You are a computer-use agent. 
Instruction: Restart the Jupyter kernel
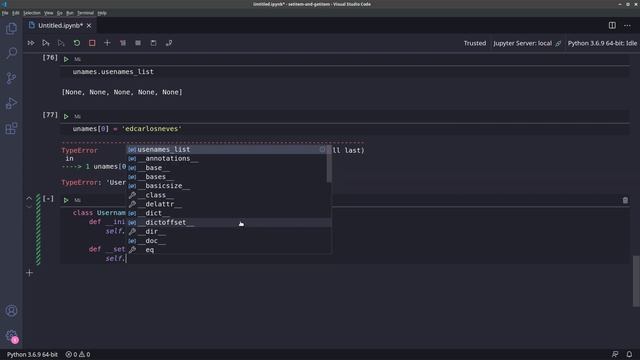pos(77,43)
